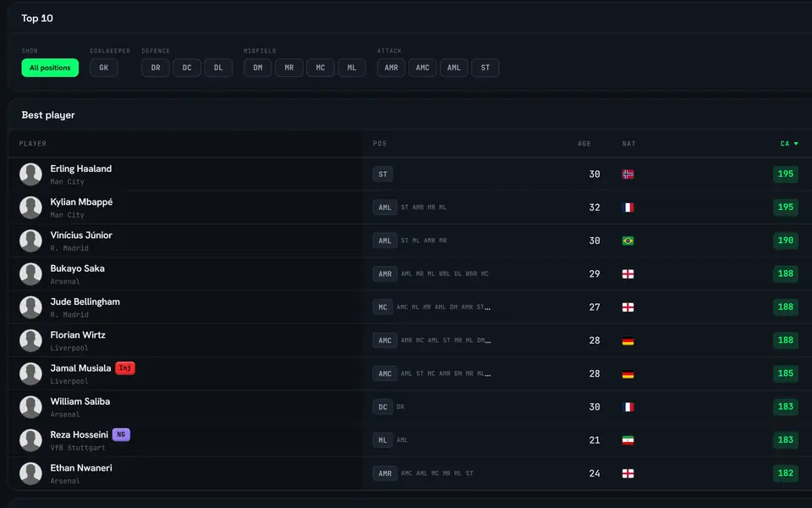812x508 pixels.
Task: Click Haaland's 195 CA rating badge
Action: point(785,174)
